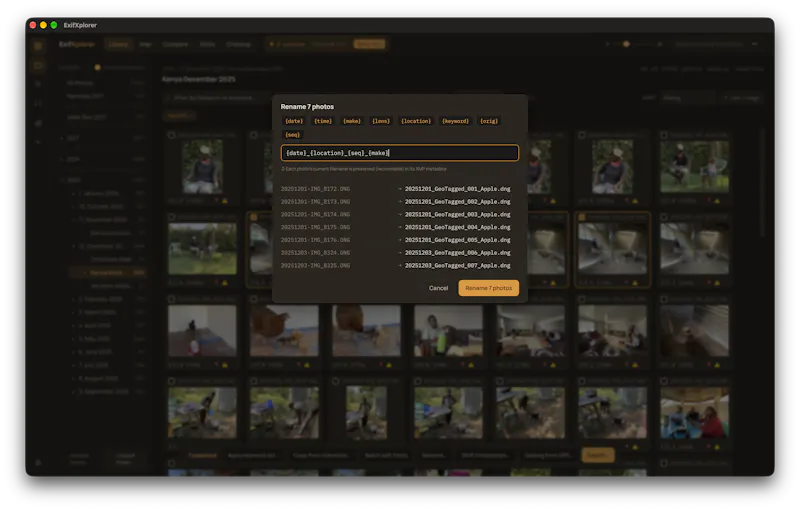Click new name 20251201_GeoTagged_004_Apple.dng
This screenshot has height=510, width=800.
tap(458, 227)
